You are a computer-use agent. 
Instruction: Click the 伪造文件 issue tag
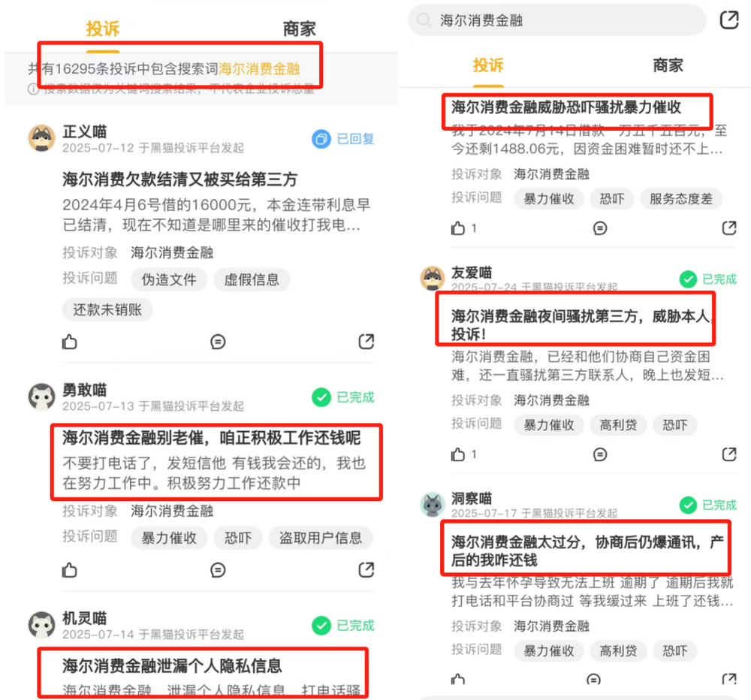click(168, 280)
